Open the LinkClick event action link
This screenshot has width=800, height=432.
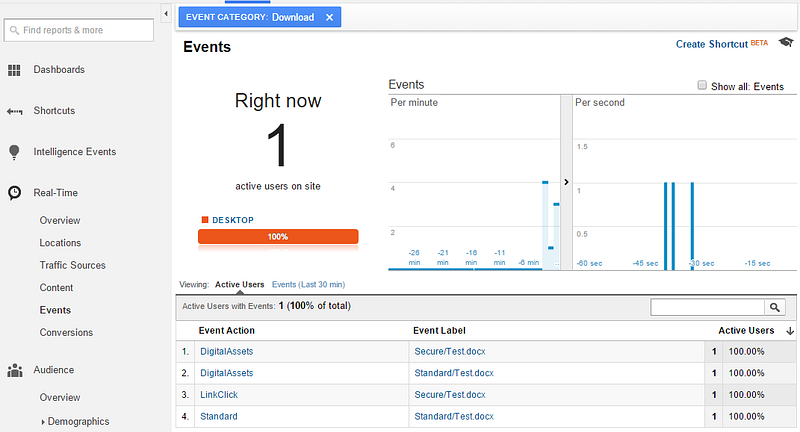pos(219,395)
